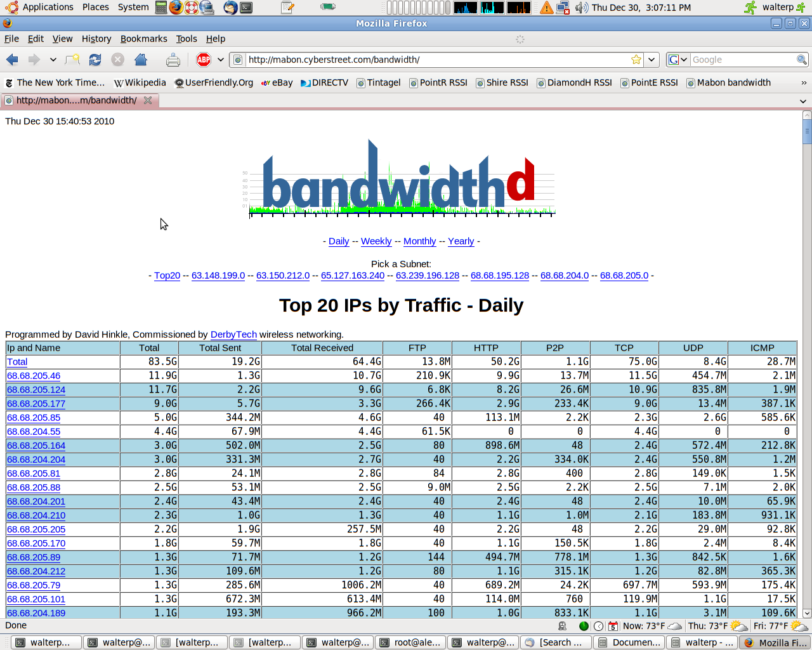
Task: Click the magnifier search icon in Google box
Action: pyautogui.click(x=802, y=60)
